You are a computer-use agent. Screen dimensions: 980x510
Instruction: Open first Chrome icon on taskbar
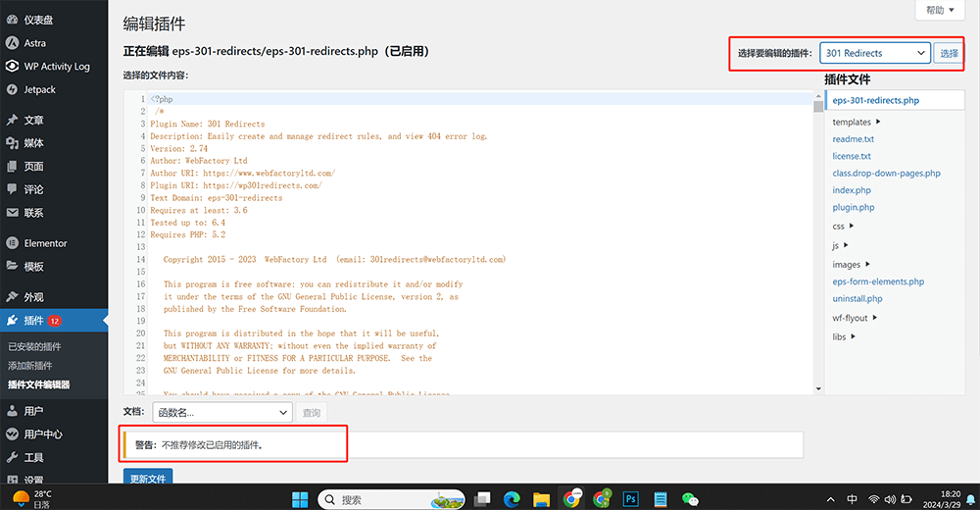click(x=572, y=499)
